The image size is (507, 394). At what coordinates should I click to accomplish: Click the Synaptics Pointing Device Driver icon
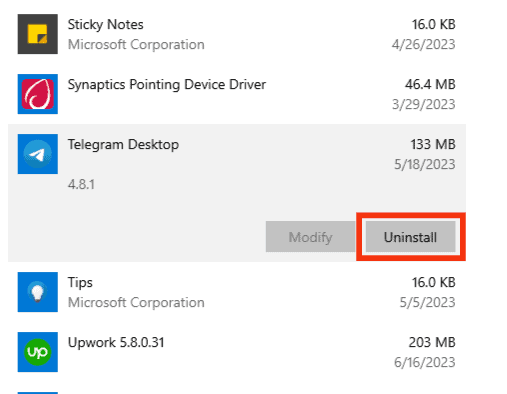coord(38,94)
